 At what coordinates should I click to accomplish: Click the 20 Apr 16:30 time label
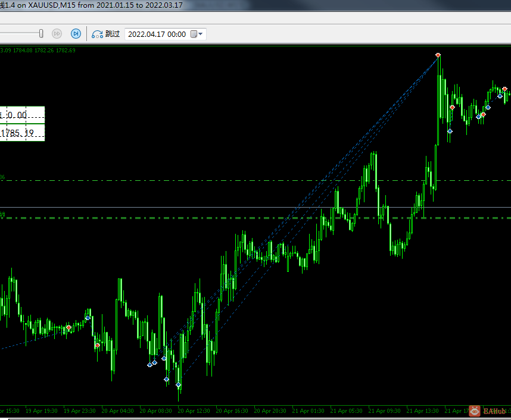[232, 411]
